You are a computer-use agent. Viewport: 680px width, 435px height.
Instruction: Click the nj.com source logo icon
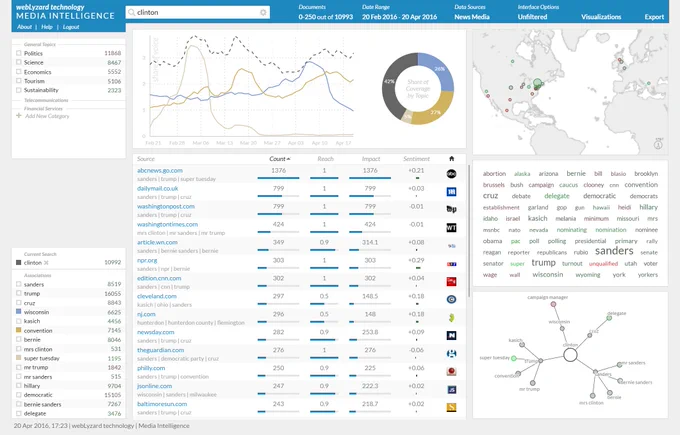coord(451,317)
